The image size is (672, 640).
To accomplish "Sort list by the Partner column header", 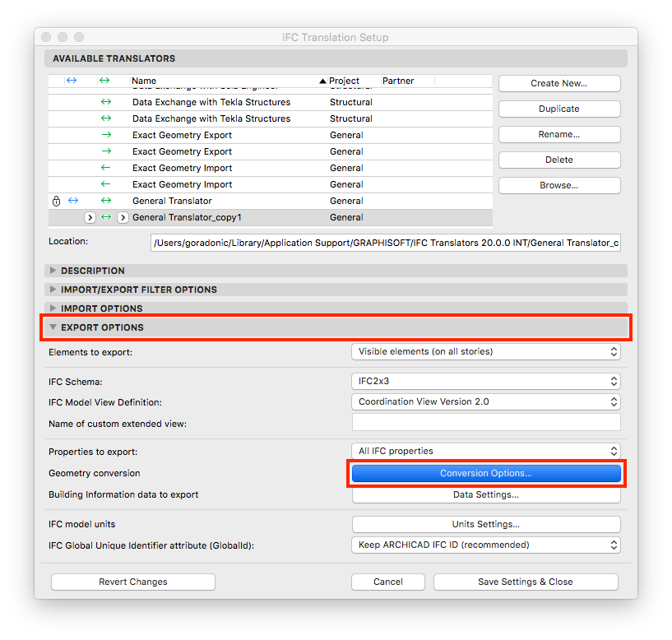I will tap(398, 81).
